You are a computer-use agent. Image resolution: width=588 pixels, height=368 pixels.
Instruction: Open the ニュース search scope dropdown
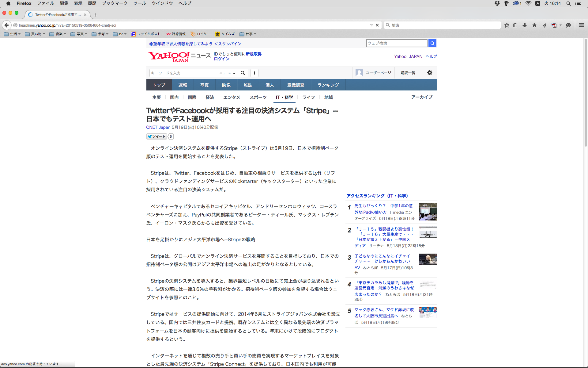pos(227,73)
